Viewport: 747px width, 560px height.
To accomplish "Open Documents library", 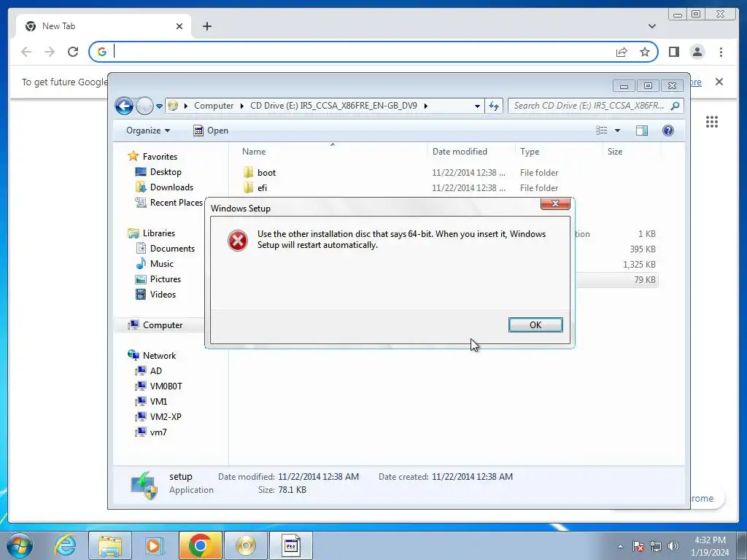I will pos(172,248).
